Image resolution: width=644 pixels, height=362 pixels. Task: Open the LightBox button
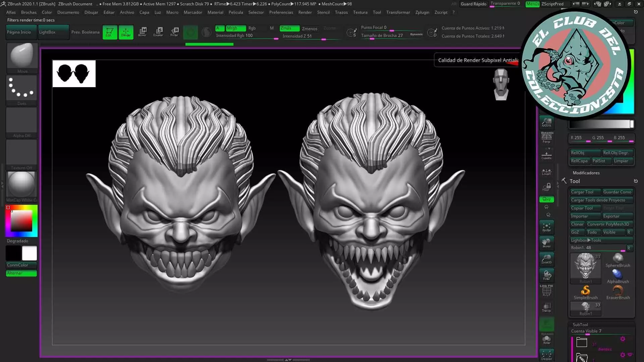(x=53, y=32)
